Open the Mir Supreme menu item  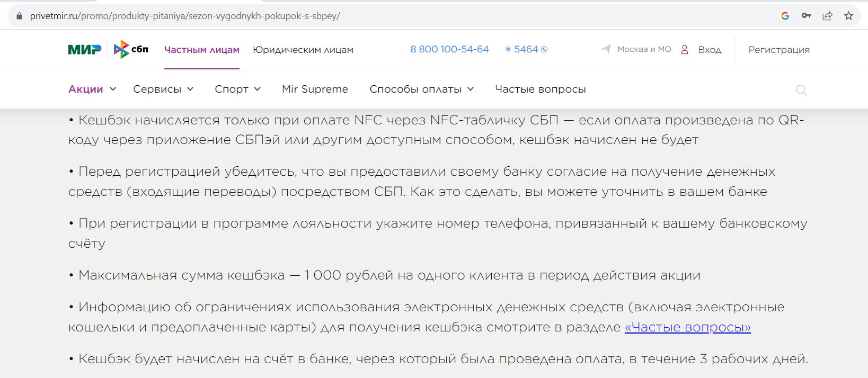coord(315,89)
